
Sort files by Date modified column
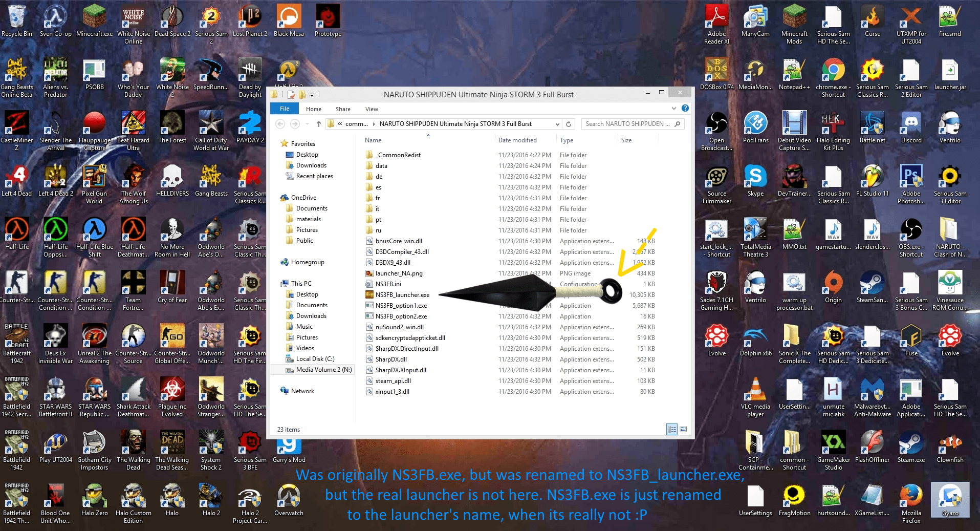[517, 140]
